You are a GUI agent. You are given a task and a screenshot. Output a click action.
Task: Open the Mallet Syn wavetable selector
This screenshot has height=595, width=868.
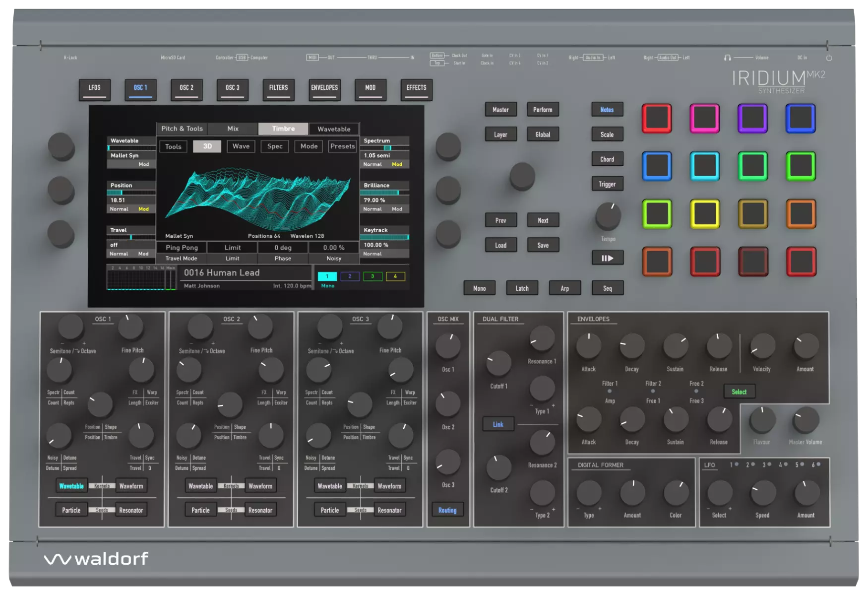point(131,155)
